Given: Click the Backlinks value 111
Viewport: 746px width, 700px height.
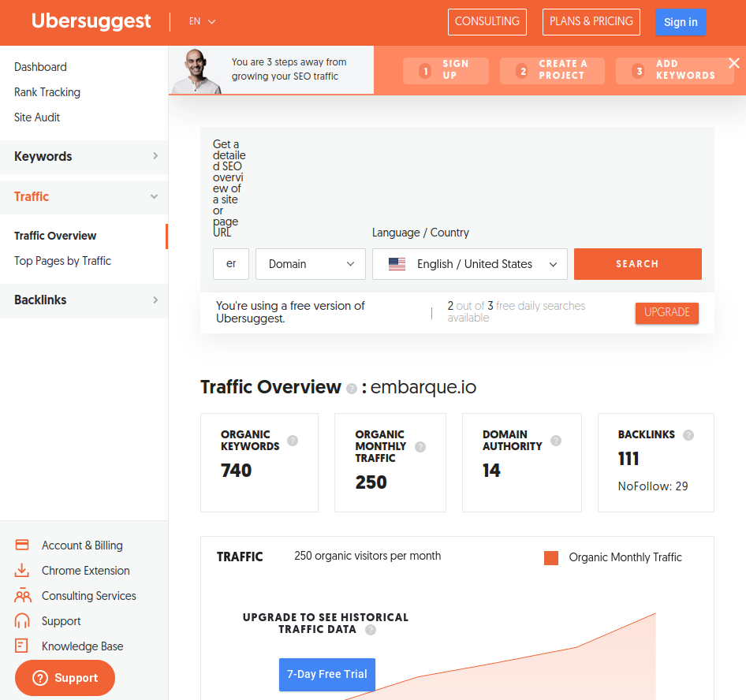Looking at the screenshot, I should (629, 459).
